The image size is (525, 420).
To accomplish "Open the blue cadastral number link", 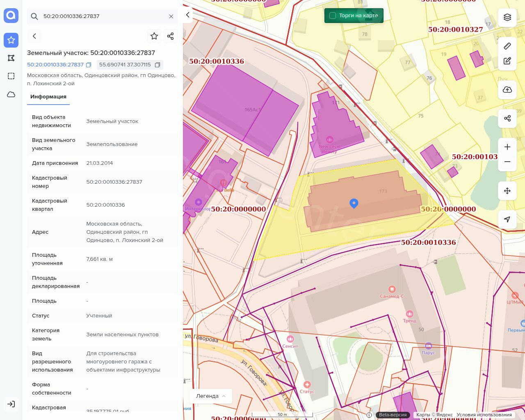I will pyautogui.click(x=55, y=65).
